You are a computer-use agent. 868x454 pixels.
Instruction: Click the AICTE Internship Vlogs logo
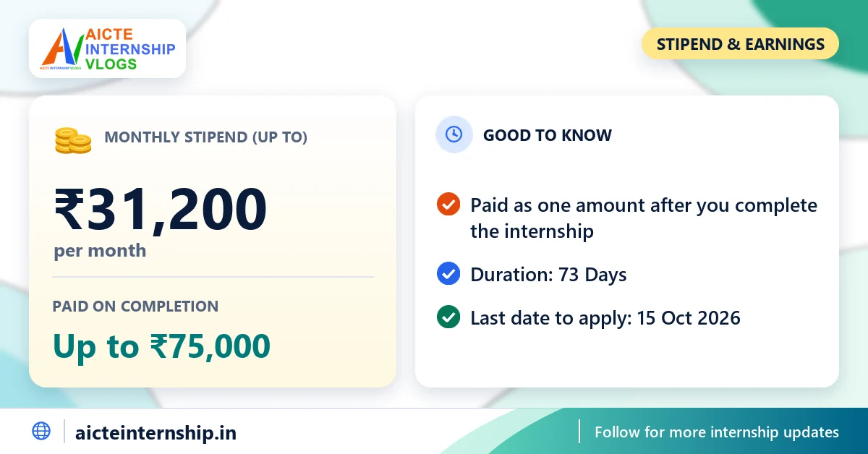(107, 48)
